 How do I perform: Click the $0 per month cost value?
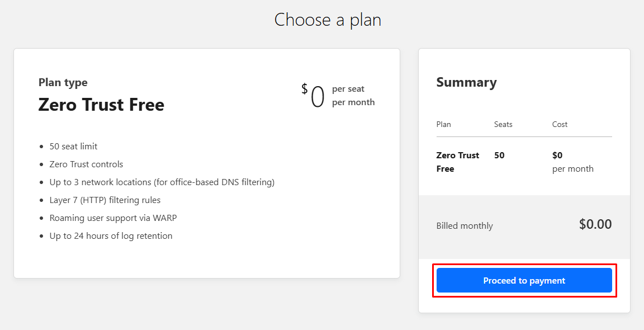572,162
